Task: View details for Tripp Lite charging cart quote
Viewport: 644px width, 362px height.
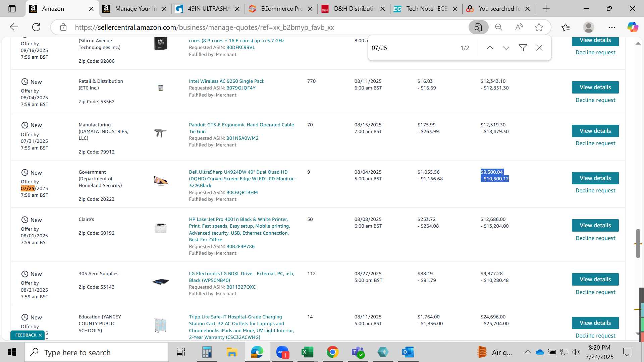Action: [x=595, y=323]
